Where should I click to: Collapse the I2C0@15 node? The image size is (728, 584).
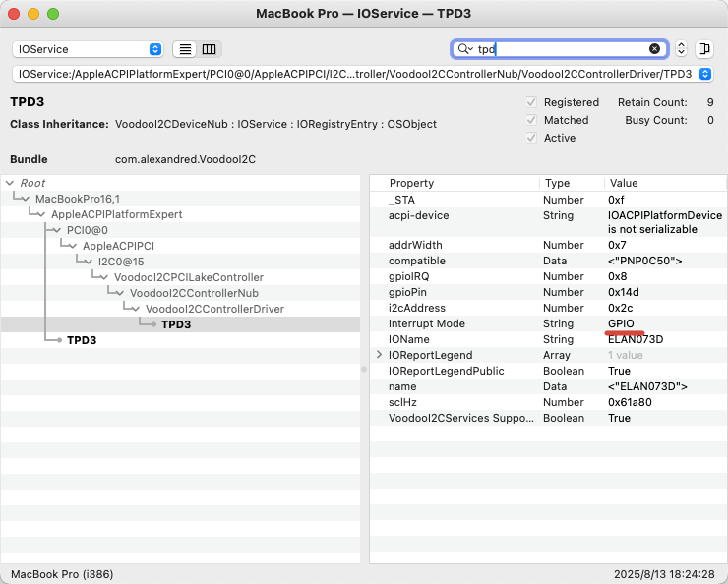89,262
